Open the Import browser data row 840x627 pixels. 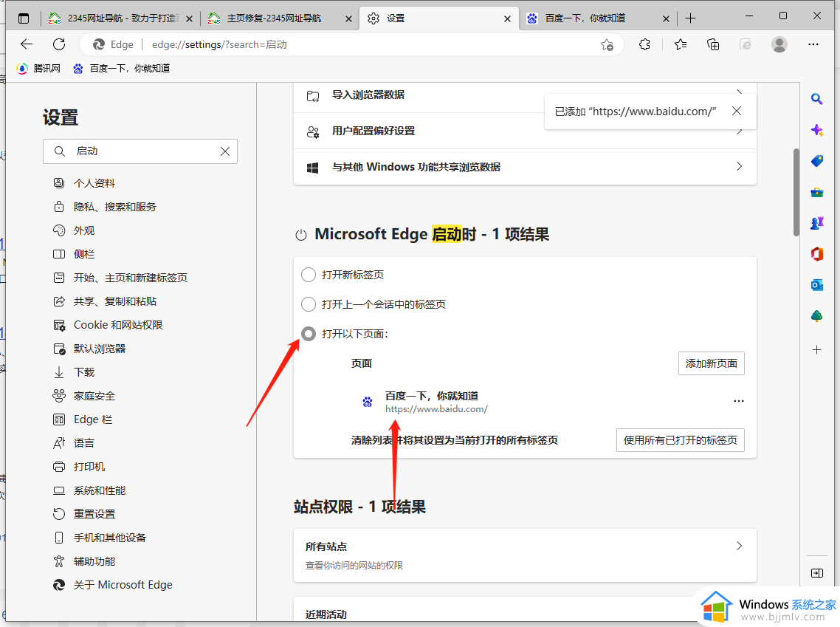[x=525, y=95]
